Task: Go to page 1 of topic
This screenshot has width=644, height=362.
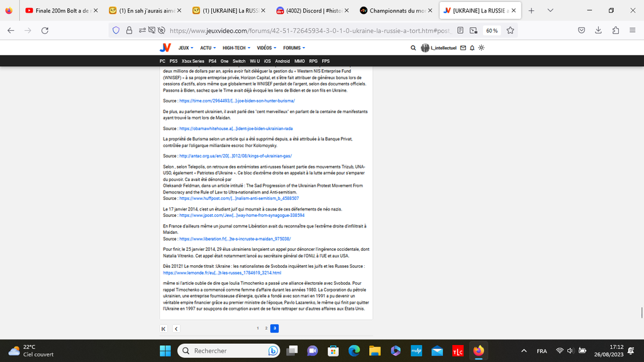Action: click(257, 328)
